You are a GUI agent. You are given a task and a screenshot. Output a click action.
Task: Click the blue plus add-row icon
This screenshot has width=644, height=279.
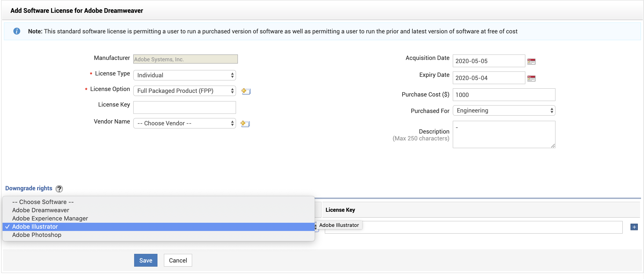coord(634,227)
